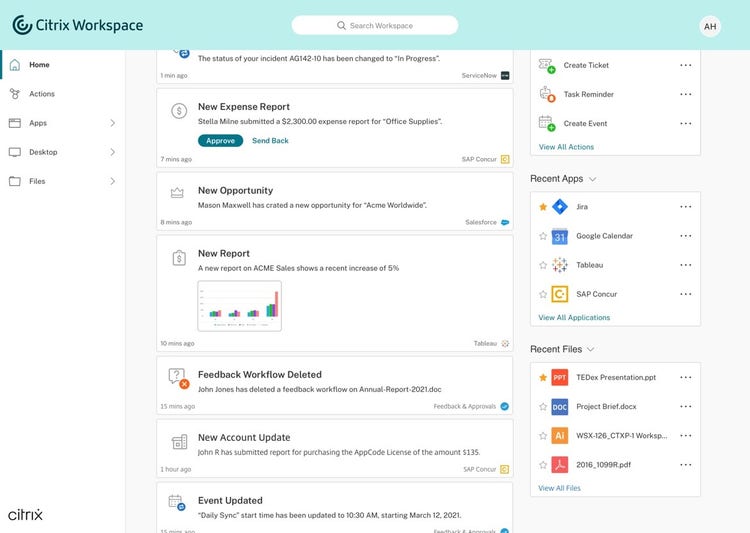This screenshot has height=533, width=750.
Task: Click the Create Event calendar icon
Action: pos(547,123)
